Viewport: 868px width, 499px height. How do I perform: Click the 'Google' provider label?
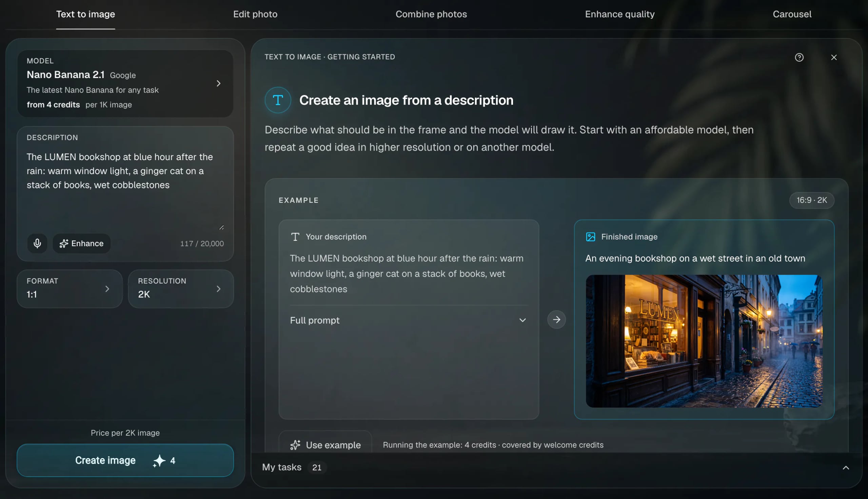(x=123, y=75)
